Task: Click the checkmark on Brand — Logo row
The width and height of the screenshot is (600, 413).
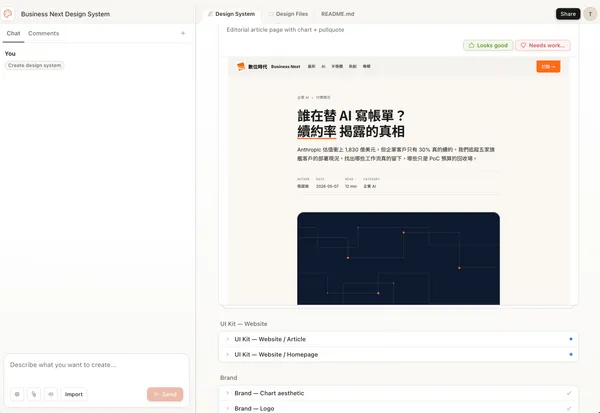Action: pyautogui.click(x=569, y=408)
